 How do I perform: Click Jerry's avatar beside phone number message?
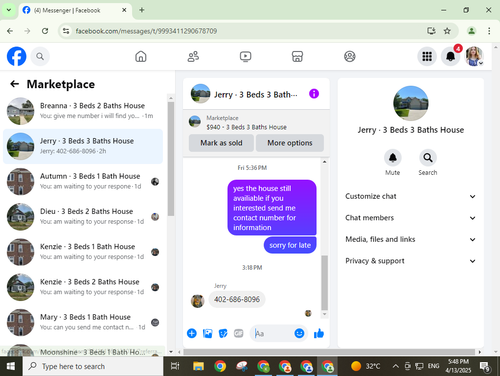[197, 301]
